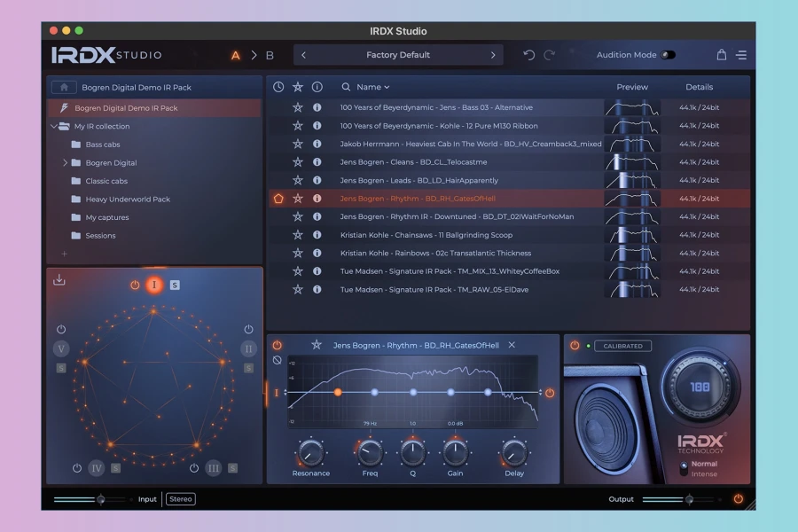This screenshot has height=532, width=798.
Task: Favorite the BD_CL_Telecastme IR
Action: [x=298, y=162]
